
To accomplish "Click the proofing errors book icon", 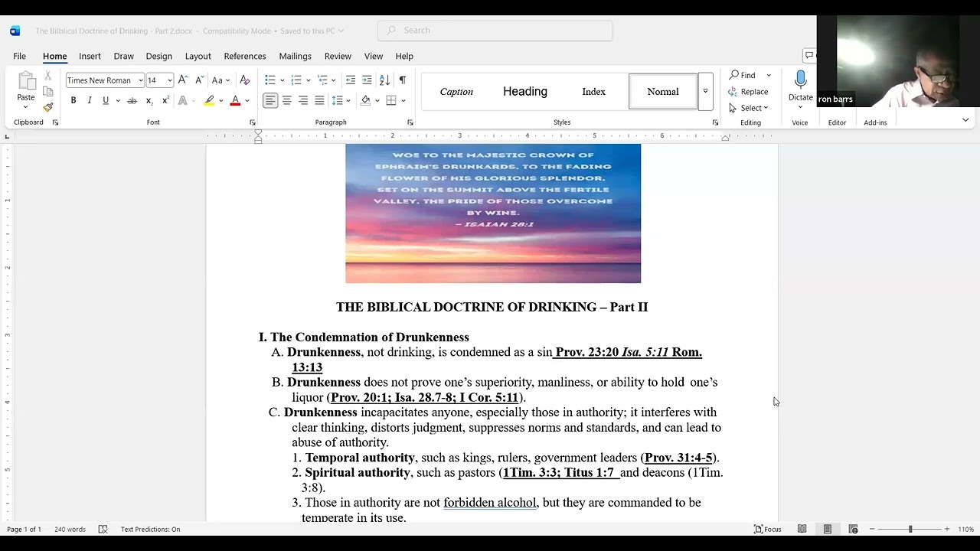I will tap(103, 529).
